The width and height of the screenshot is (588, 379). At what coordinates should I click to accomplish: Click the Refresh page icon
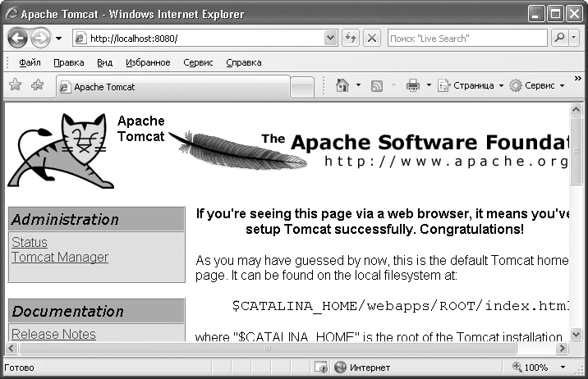click(351, 39)
